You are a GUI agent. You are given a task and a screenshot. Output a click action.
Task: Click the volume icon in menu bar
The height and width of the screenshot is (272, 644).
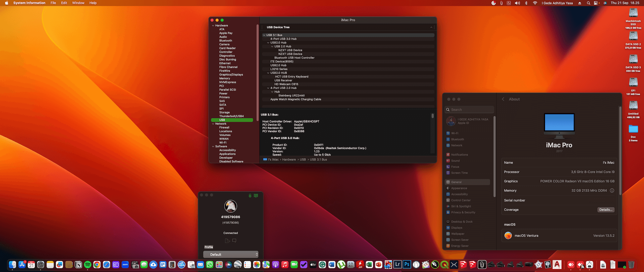click(x=517, y=3)
